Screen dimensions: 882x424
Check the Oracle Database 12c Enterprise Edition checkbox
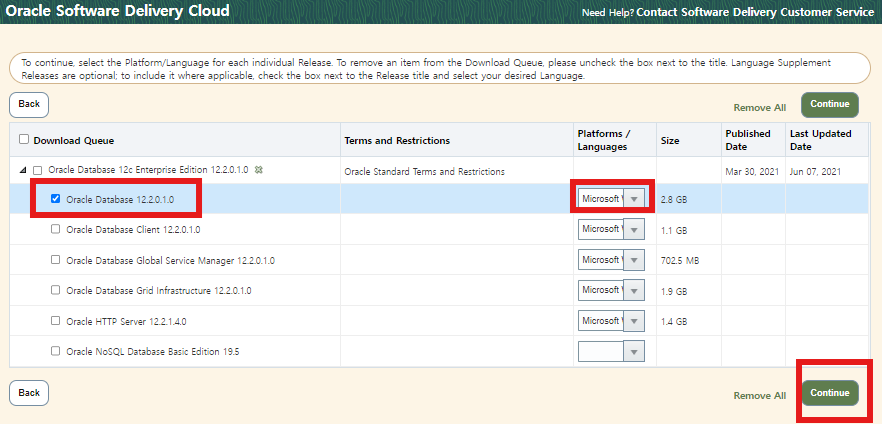(x=38, y=170)
